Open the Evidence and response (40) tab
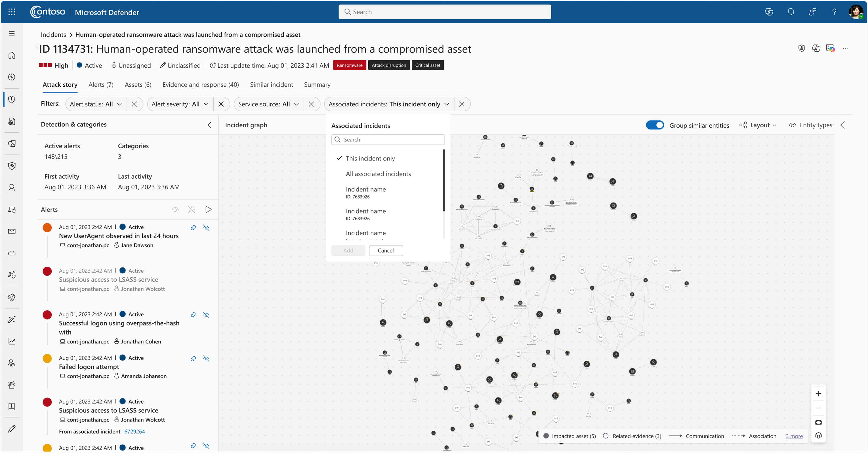 coord(201,84)
